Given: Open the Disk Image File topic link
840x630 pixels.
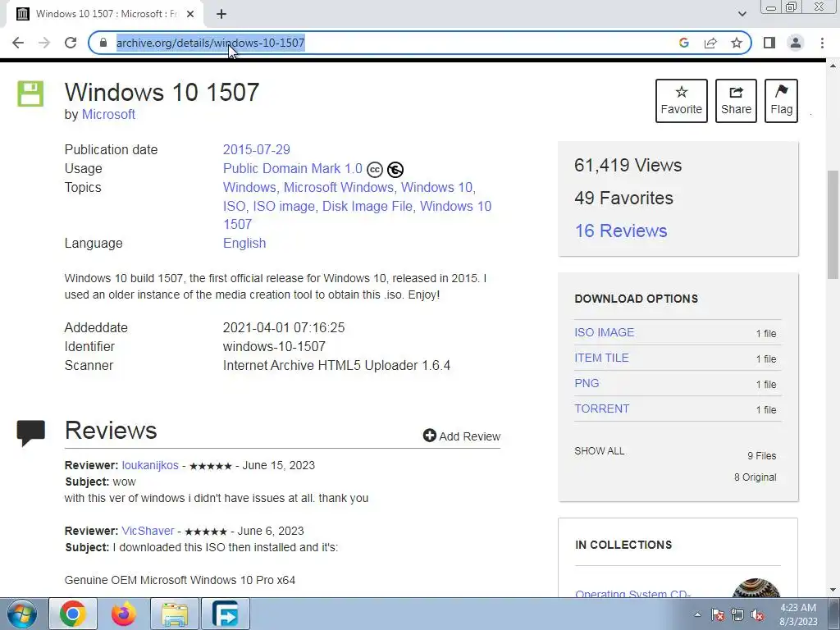Looking at the screenshot, I should 367,206.
